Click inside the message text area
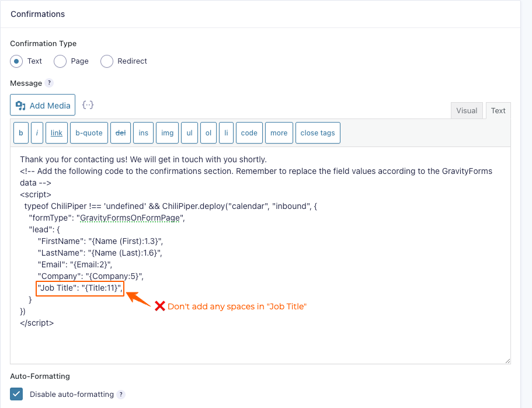The height and width of the screenshot is (408, 532). (260, 255)
